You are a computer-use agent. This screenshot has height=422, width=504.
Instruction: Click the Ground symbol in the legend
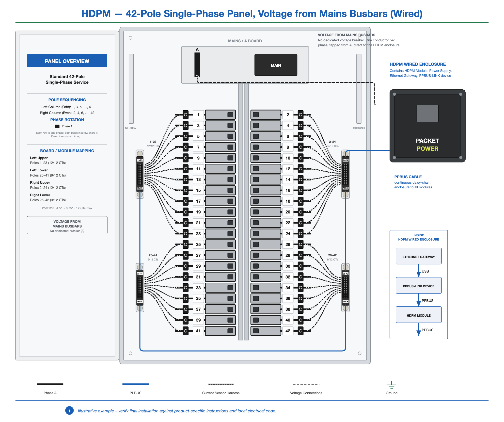(391, 385)
